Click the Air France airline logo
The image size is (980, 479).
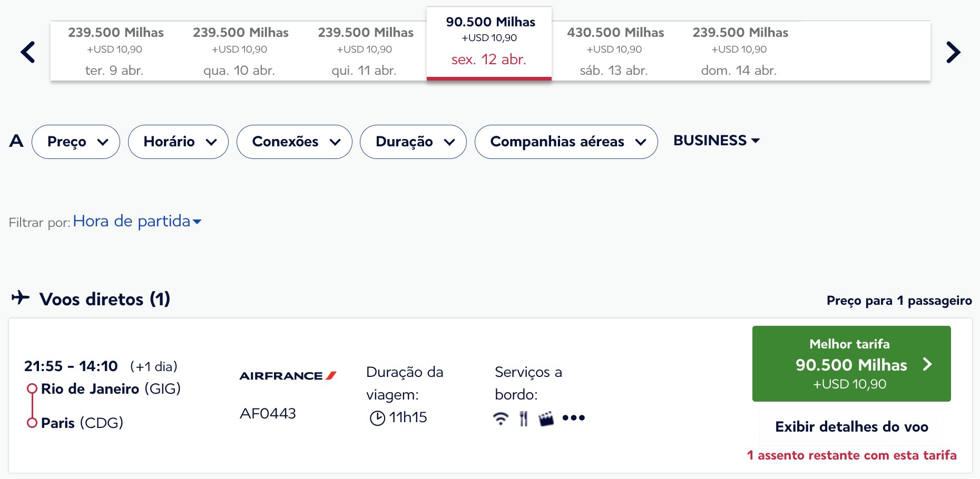(288, 376)
